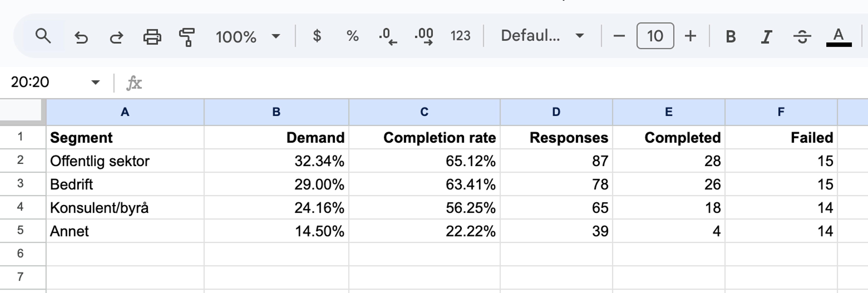
Task: Select column E header
Action: [x=669, y=112]
